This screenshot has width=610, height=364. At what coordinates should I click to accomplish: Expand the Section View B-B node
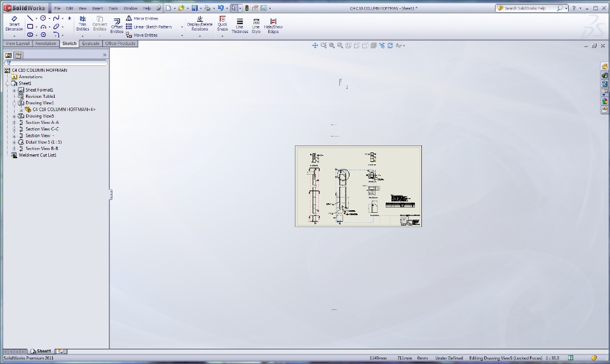click(15, 149)
